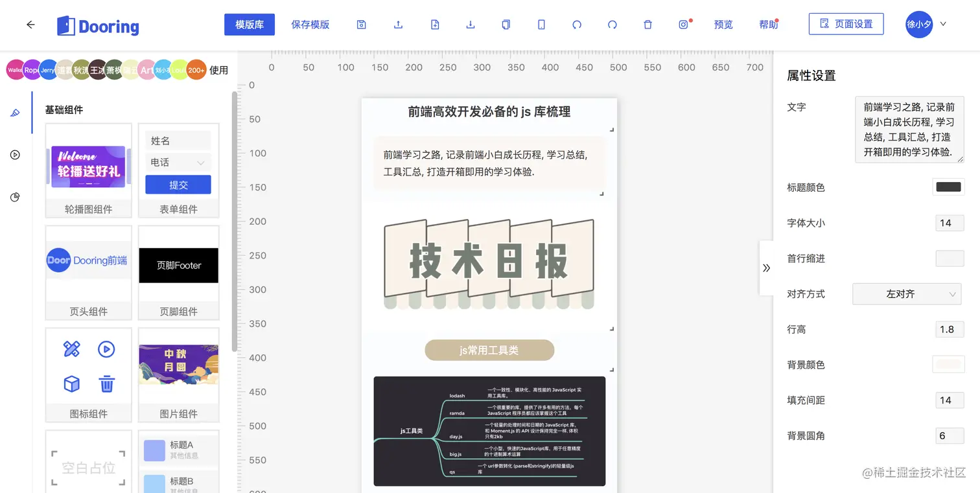The image size is (980, 493).
Task: Select the 图标组件 icon component
Action: tap(88, 375)
